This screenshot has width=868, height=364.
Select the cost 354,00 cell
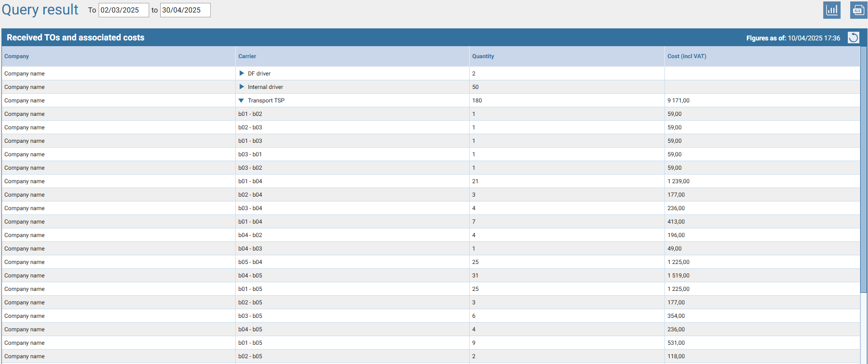pos(762,316)
